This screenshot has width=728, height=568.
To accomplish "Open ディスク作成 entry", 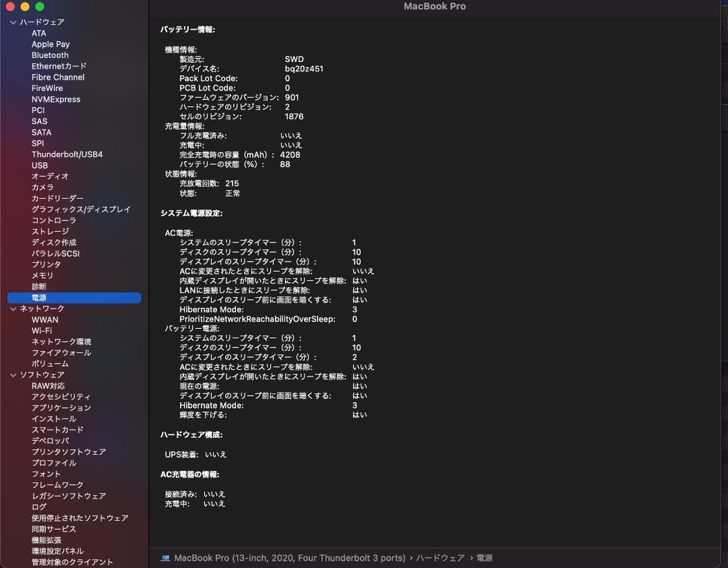I will tap(54, 243).
